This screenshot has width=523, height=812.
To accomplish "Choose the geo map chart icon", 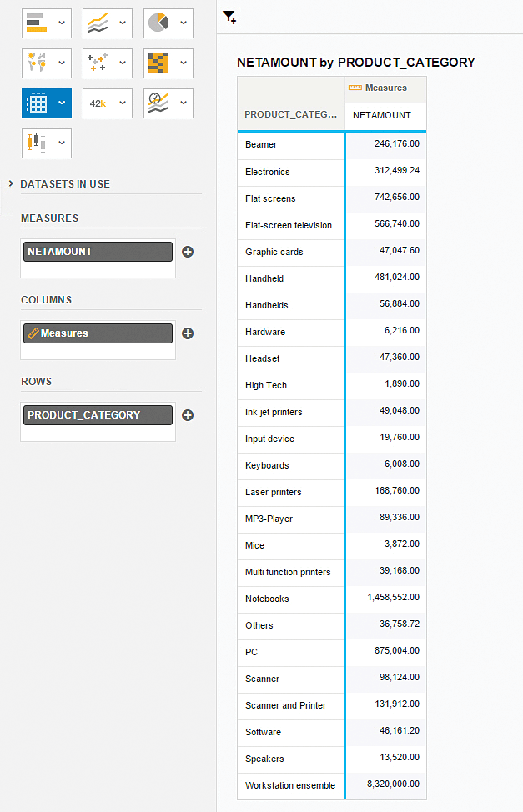I will (x=37, y=63).
